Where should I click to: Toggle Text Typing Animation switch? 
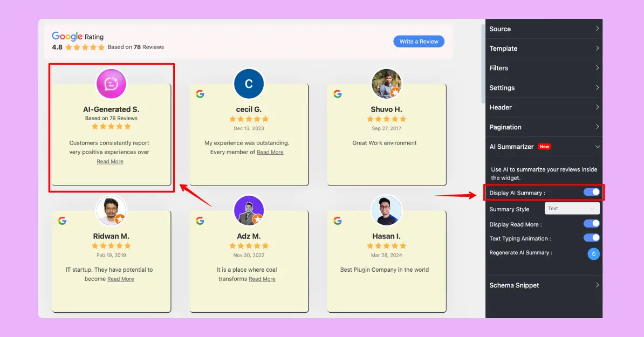[x=591, y=238]
